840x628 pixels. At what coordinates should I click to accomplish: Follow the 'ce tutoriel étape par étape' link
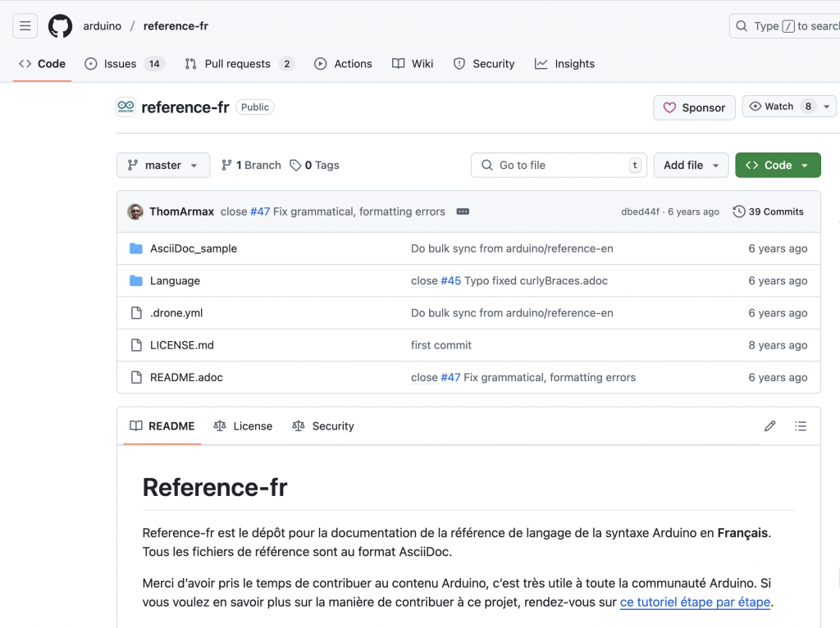click(695, 602)
